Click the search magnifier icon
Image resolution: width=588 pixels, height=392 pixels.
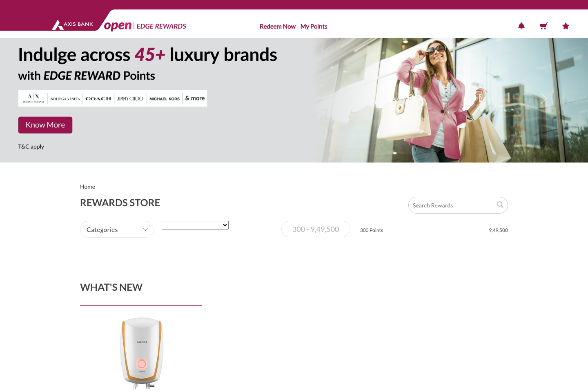point(500,205)
